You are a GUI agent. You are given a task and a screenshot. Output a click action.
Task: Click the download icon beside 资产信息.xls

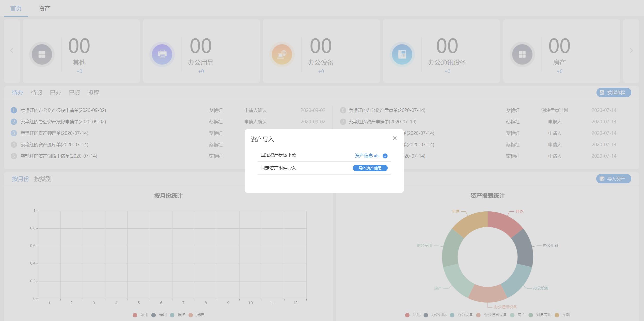click(385, 156)
